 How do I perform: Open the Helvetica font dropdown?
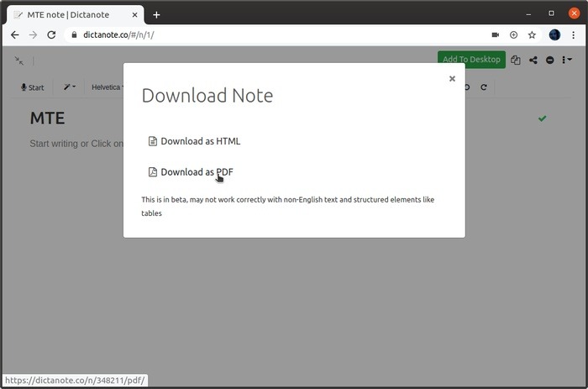click(x=108, y=87)
